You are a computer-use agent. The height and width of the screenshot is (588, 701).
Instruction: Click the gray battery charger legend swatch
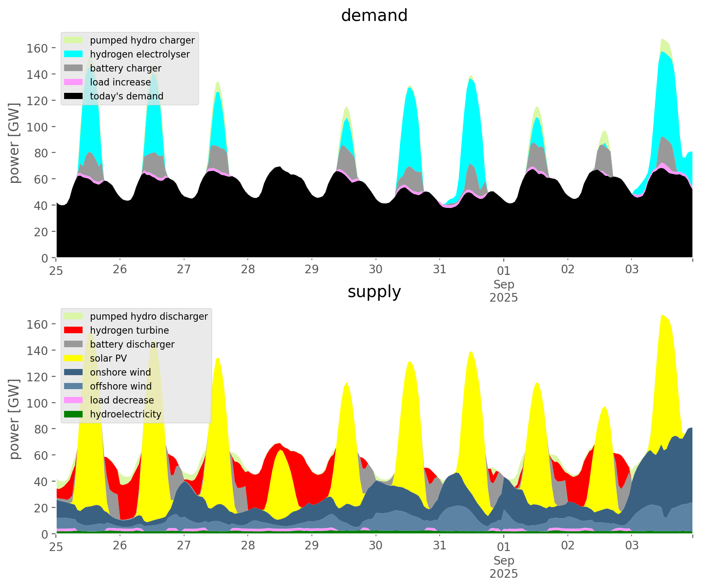click(x=74, y=68)
